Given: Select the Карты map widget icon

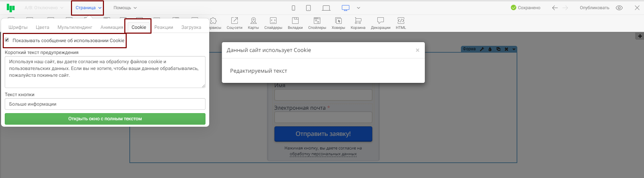Looking at the screenshot, I should click(253, 23).
